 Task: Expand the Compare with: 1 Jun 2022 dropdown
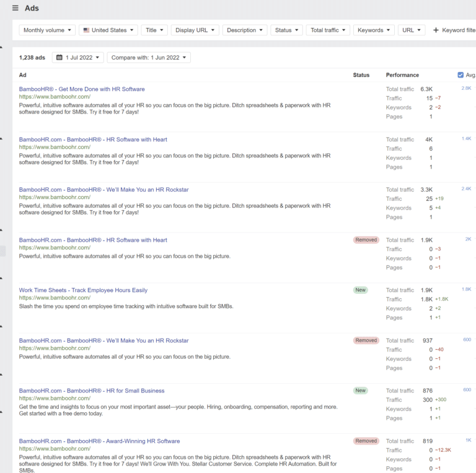coord(149,58)
